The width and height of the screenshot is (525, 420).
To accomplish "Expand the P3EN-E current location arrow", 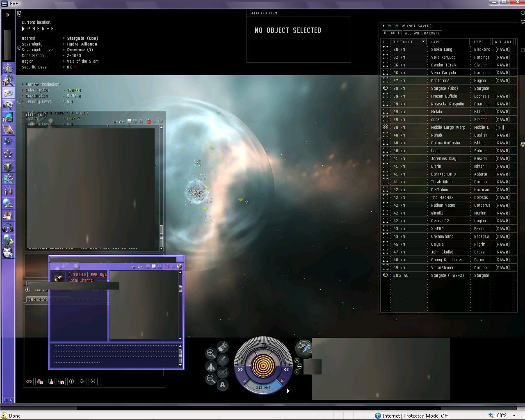I will (x=23, y=29).
